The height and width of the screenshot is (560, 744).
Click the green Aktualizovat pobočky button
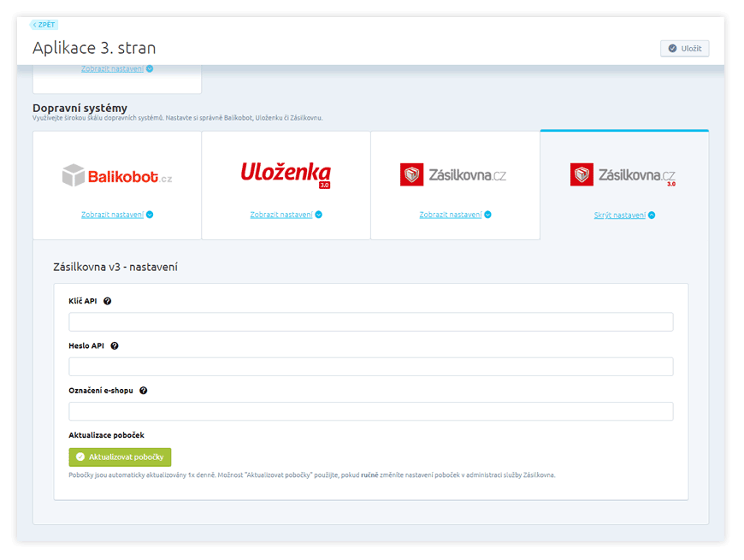pyautogui.click(x=120, y=457)
